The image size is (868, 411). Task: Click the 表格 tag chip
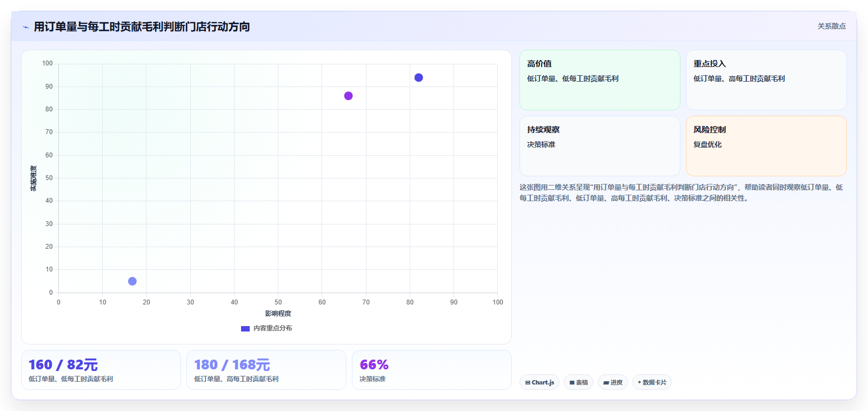tap(578, 382)
